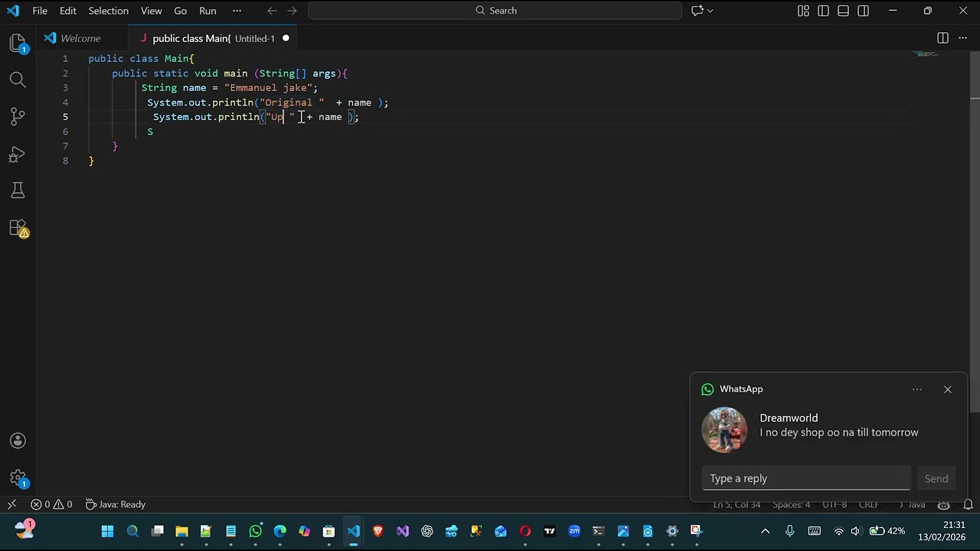
Task: Open Opera browser from taskbar
Action: point(525,531)
